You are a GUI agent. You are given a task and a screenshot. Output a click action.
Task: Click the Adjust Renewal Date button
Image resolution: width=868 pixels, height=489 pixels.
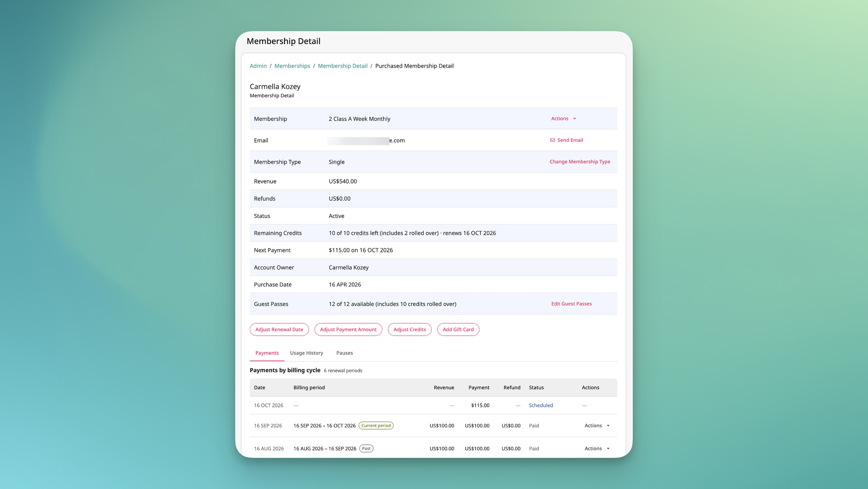click(279, 330)
